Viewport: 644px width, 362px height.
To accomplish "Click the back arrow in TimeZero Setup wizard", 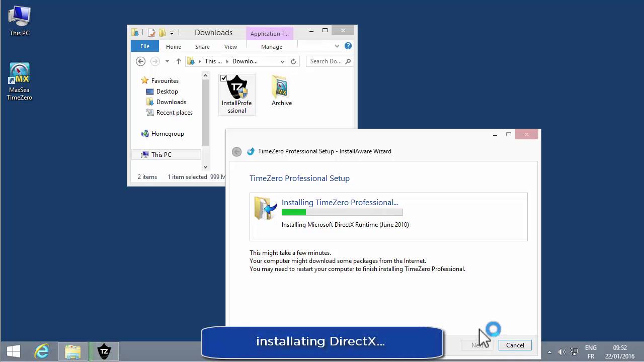I will [x=237, y=151].
